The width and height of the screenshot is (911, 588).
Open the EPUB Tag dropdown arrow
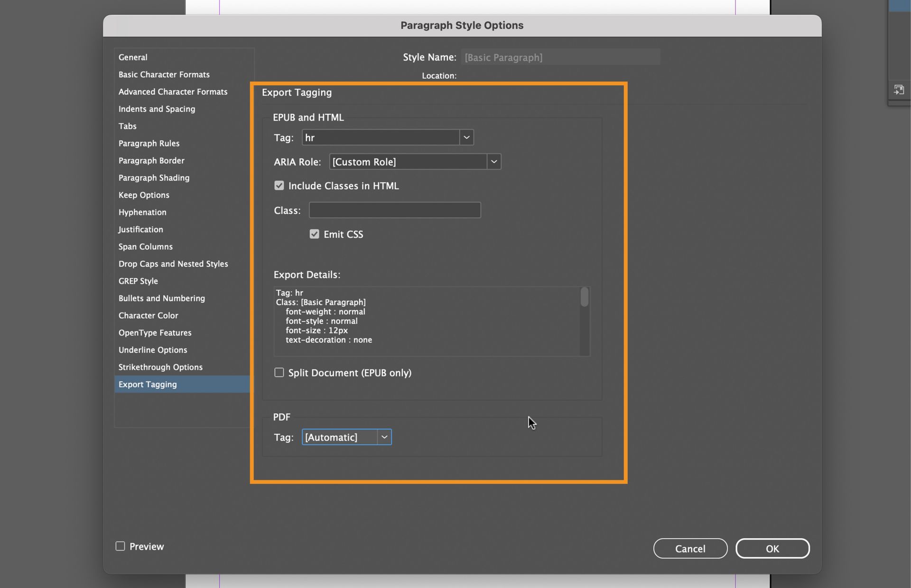click(466, 138)
